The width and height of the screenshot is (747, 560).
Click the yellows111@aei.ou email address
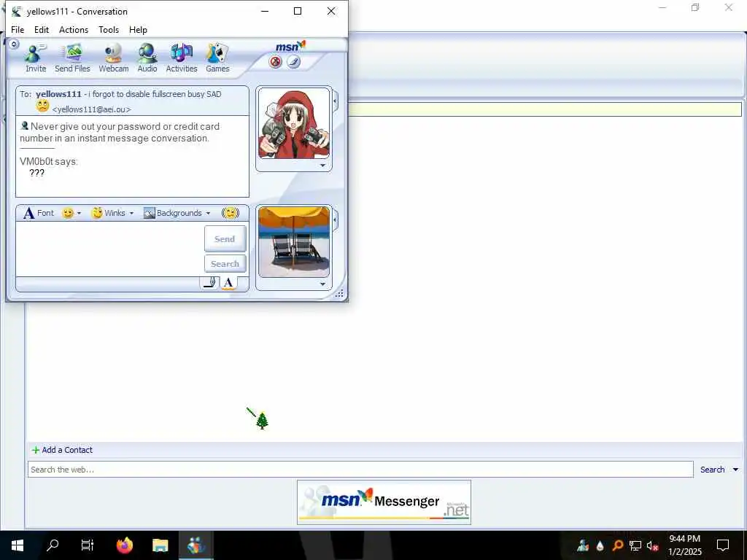(91, 109)
